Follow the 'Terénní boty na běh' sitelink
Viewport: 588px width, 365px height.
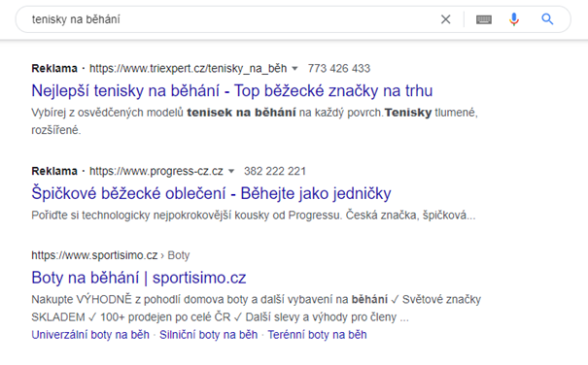pyautogui.click(x=317, y=335)
